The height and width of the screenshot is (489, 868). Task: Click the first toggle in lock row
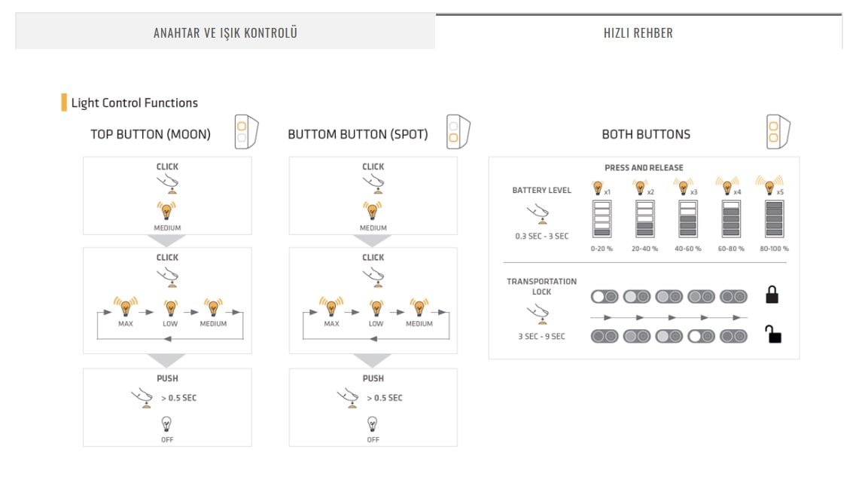pyautogui.click(x=605, y=296)
